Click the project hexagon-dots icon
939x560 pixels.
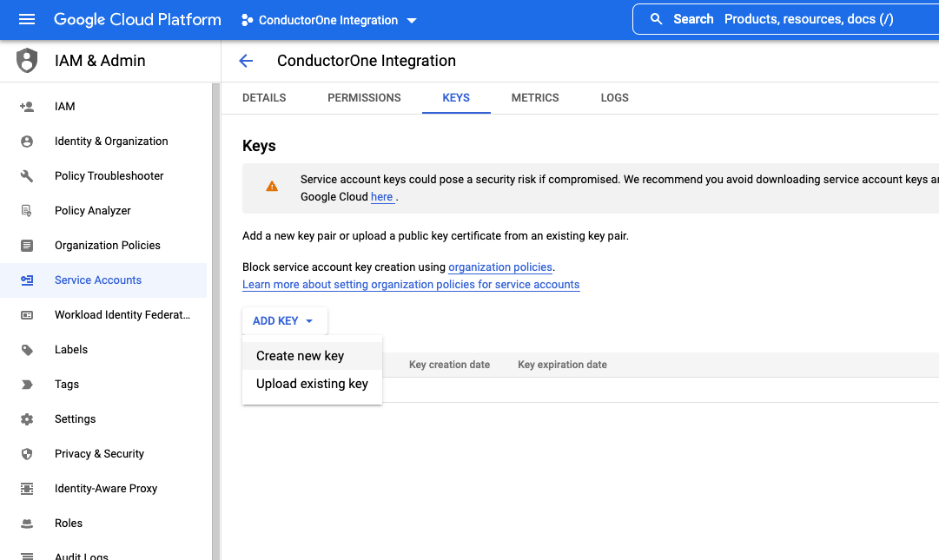pyautogui.click(x=247, y=20)
